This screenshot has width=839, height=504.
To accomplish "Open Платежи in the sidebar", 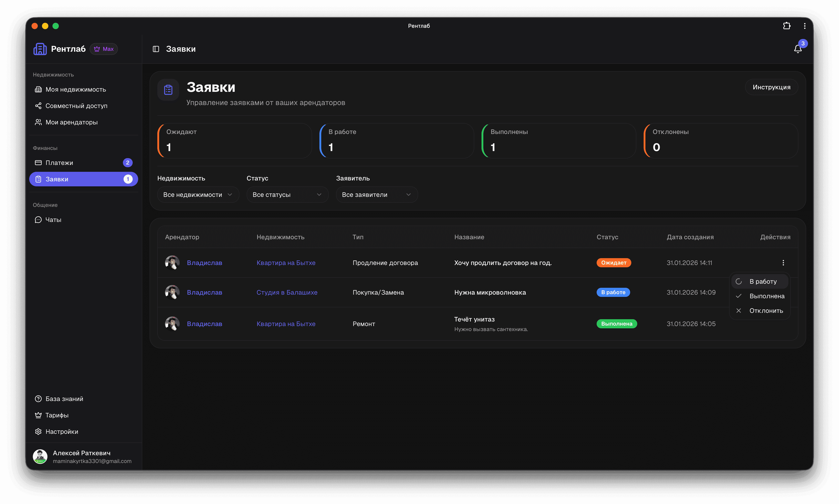I will pyautogui.click(x=60, y=163).
